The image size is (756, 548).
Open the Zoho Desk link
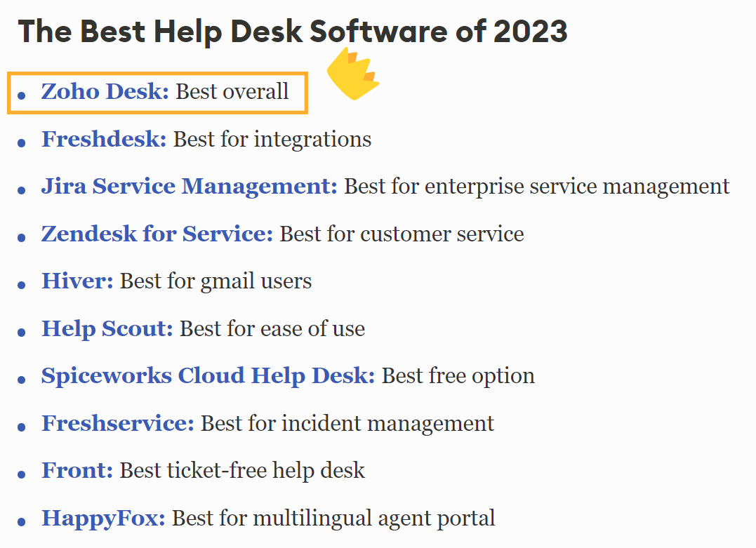pyautogui.click(x=105, y=91)
